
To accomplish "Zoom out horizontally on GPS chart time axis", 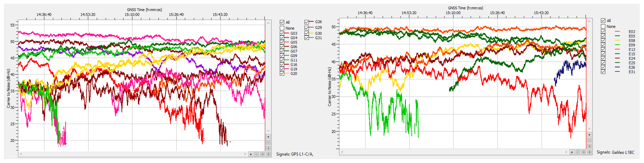I will [x=256, y=154].
